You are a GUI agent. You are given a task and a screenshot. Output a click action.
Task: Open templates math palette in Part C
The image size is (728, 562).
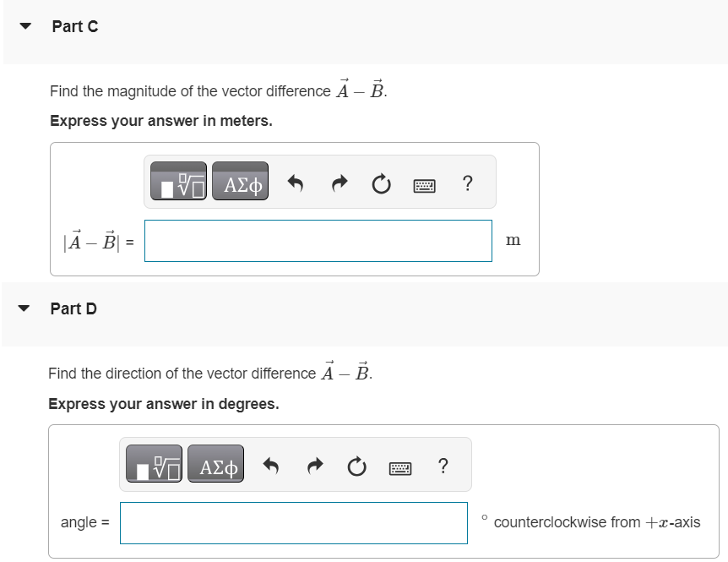click(x=179, y=181)
